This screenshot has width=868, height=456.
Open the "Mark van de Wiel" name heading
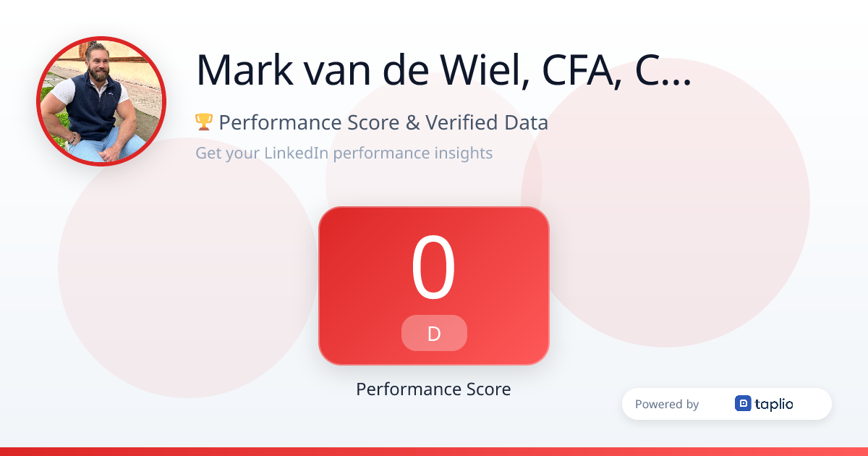click(342, 69)
